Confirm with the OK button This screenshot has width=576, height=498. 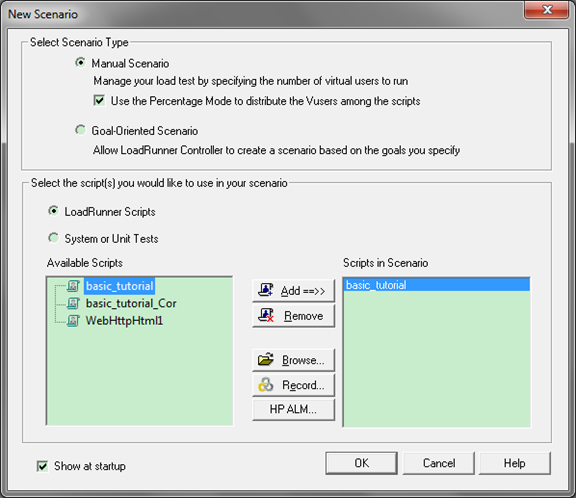361,463
